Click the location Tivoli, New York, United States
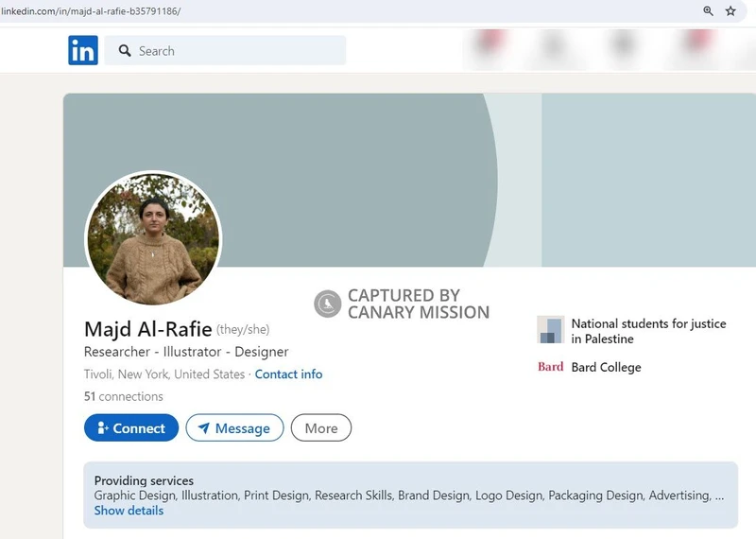The height and width of the screenshot is (539, 756). tap(164, 374)
